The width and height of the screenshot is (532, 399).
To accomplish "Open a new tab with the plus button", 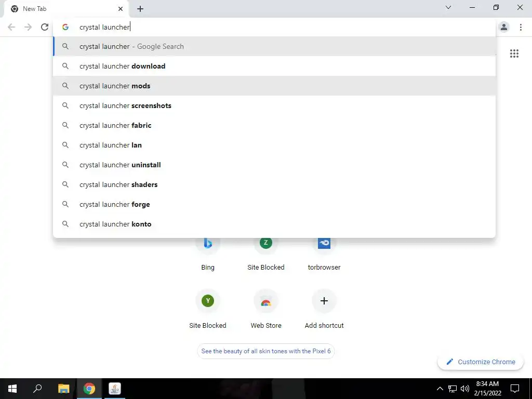I will click(x=140, y=9).
